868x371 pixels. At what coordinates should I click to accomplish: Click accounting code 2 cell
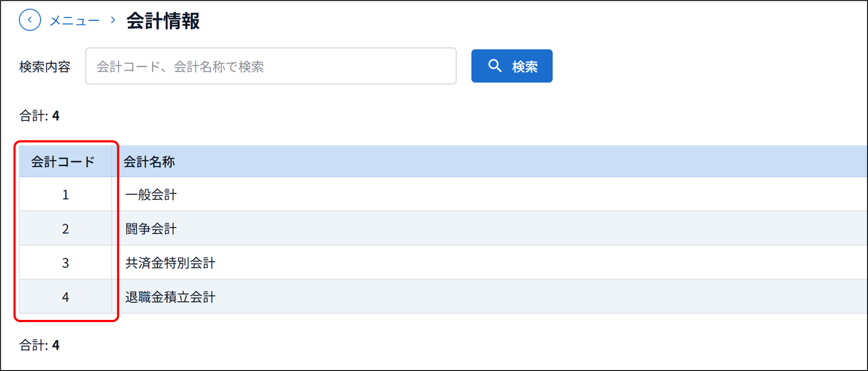[65, 228]
